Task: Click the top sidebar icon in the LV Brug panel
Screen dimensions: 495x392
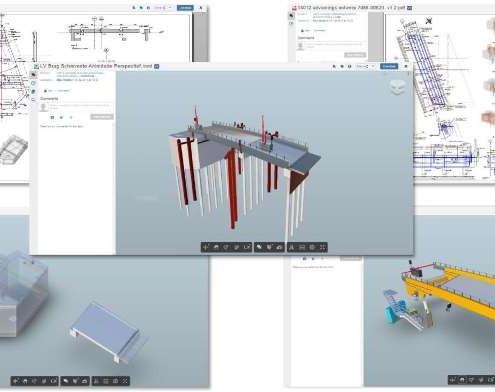Action: tap(33, 75)
